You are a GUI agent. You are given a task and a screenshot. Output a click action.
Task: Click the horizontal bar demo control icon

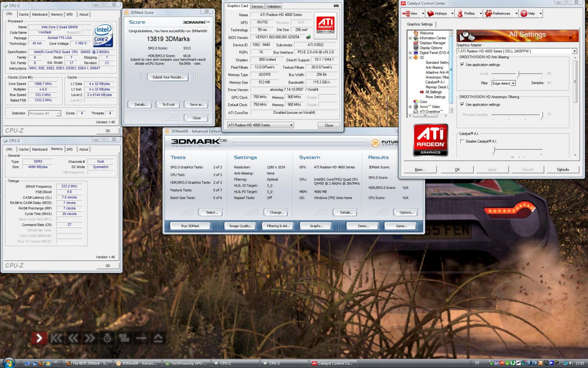141,338
